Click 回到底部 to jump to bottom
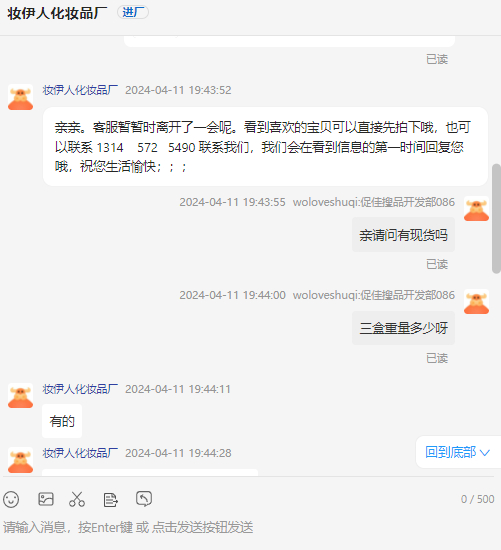 pyautogui.click(x=450, y=452)
